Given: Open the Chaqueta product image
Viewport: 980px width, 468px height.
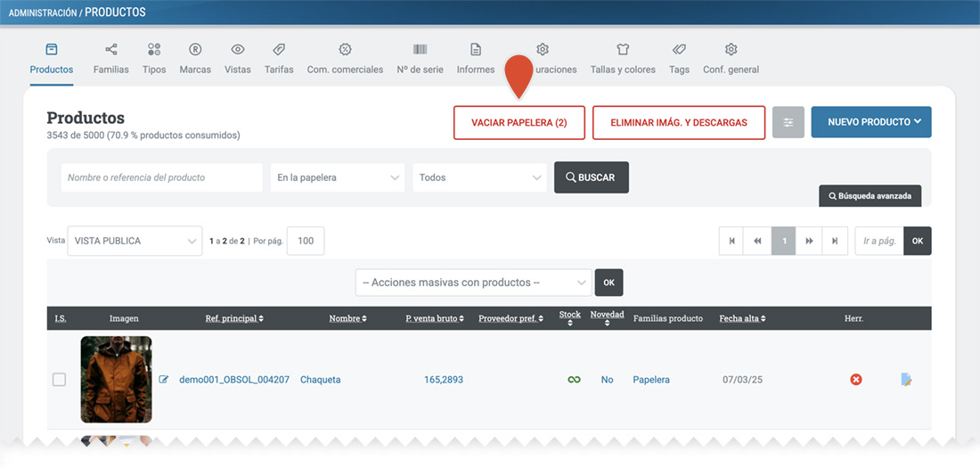Looking at the screenshot, I should tap(116, 380).
